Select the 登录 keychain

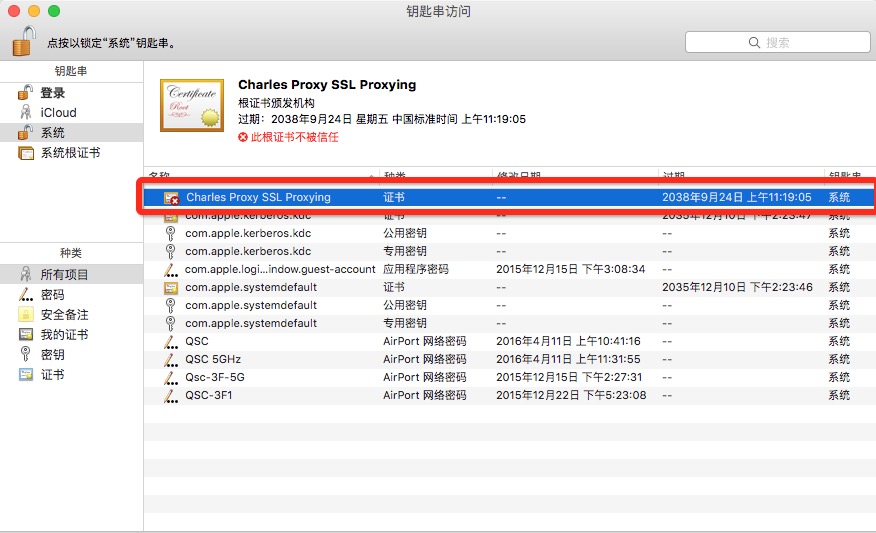72,93
